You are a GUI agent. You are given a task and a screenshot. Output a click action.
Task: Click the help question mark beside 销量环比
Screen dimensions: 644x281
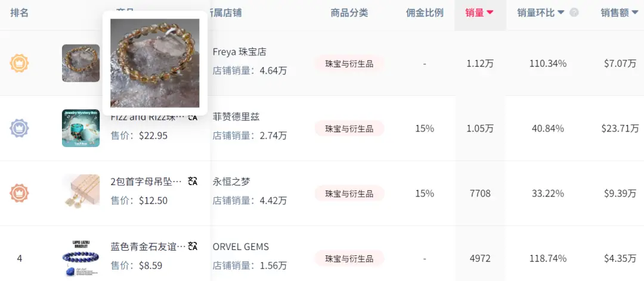coord(574,13)
